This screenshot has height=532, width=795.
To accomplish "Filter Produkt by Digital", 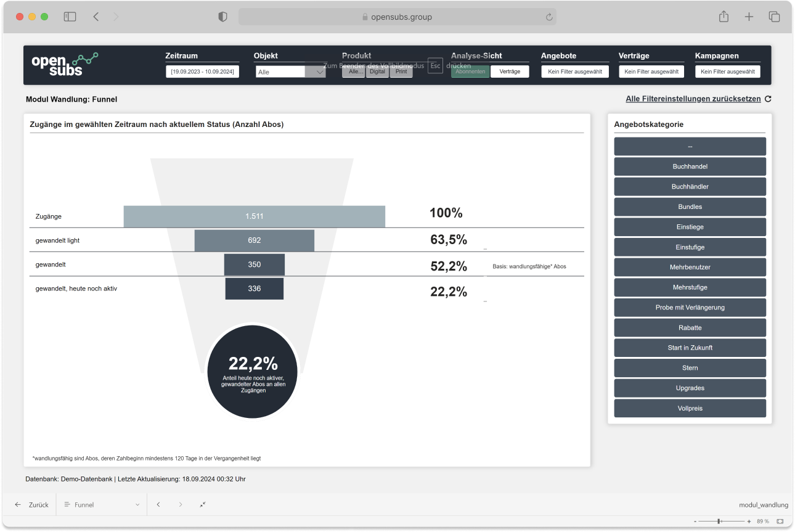I will (x=377, y=72).
